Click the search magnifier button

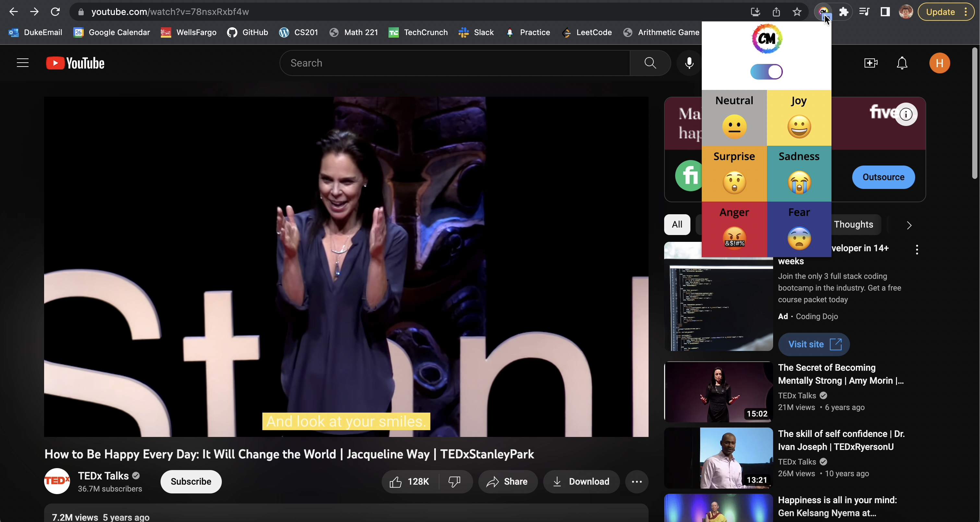point(650,63)
